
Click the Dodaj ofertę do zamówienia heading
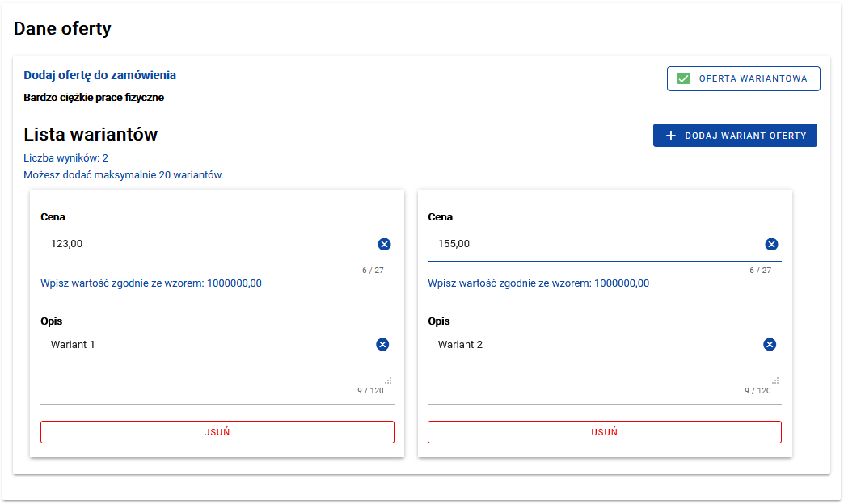pos(99,75)
